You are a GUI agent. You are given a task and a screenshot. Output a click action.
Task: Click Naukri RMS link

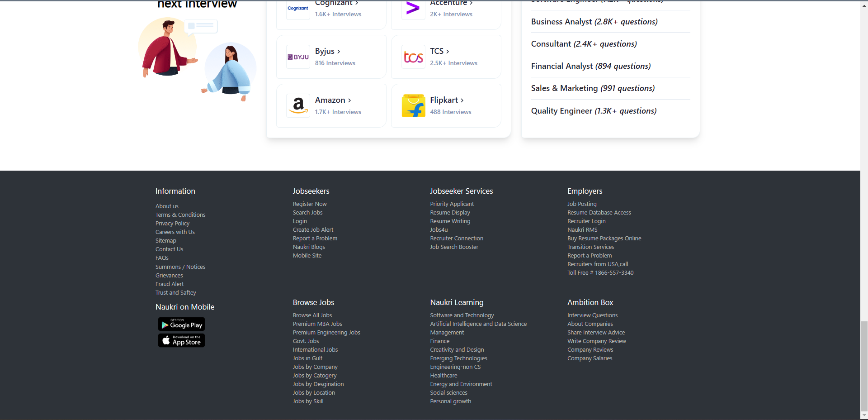(x=582, y=230)
